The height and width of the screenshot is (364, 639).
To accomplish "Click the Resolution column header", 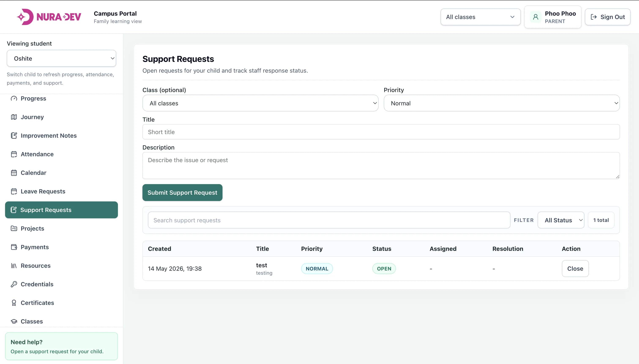I will click(x=508, y=249).
